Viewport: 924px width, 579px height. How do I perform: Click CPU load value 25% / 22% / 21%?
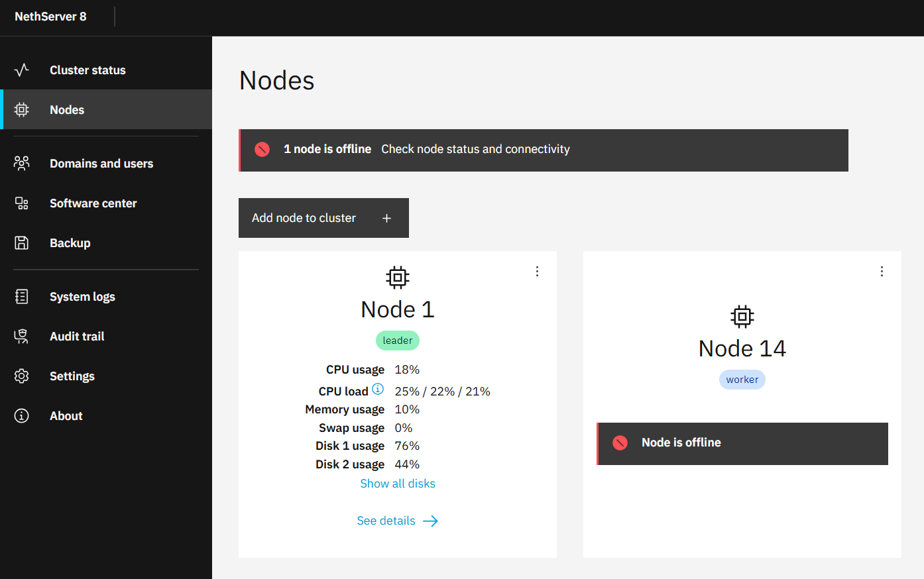tap(443, 392)
